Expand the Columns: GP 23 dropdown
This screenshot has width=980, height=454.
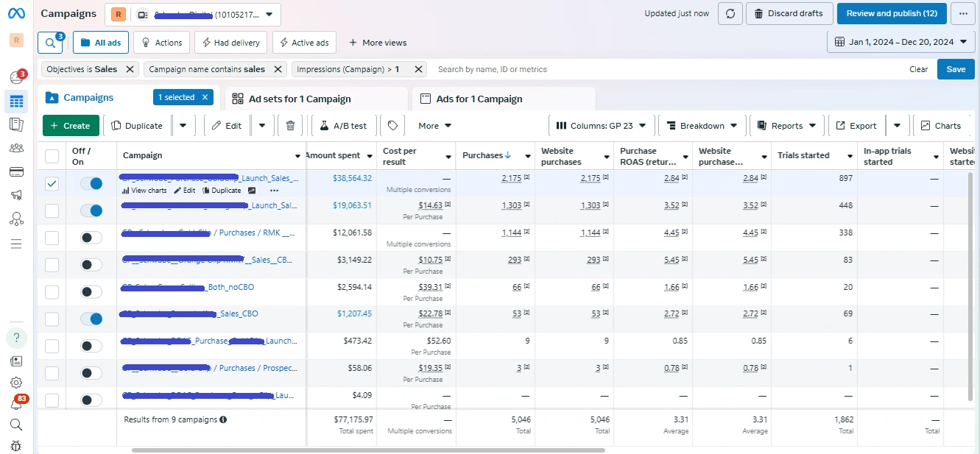pyautogui.click(x=602, y=126)
